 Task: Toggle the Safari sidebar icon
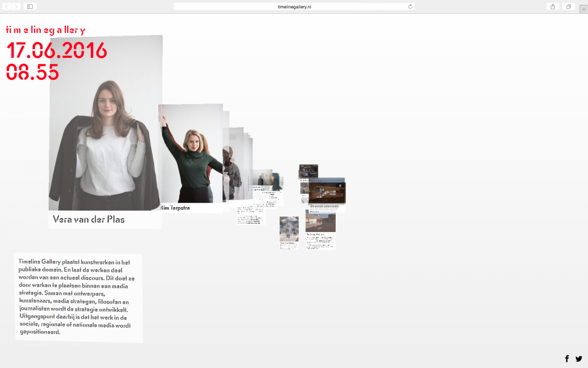point(30,6)
